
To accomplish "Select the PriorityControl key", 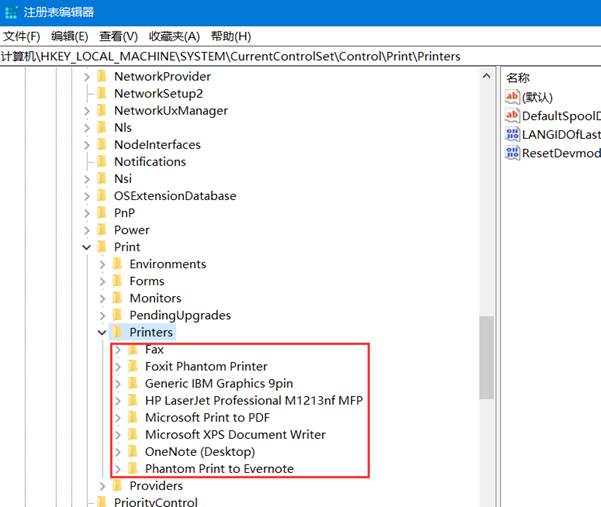I will pyautogui.click(x=156, y=502).
